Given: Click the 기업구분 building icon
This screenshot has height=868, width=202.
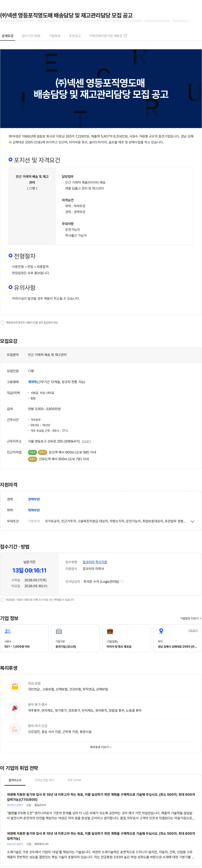Looking at the screenshot, I should (59, 631).
